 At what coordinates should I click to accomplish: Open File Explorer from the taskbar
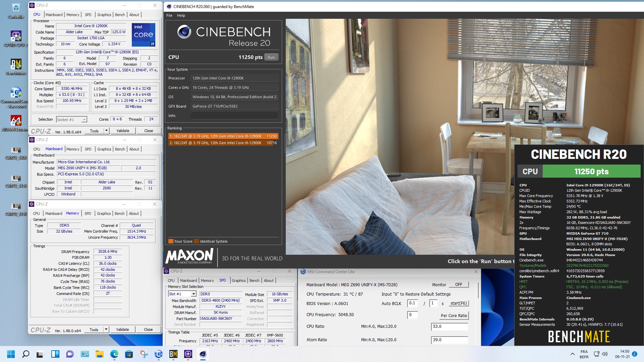coord(99,354)
